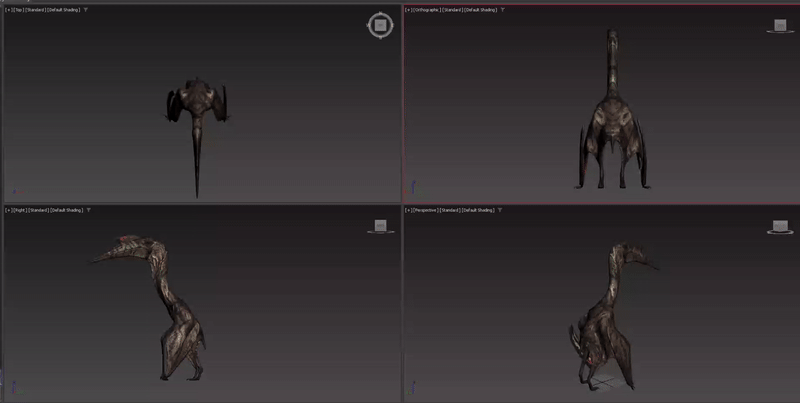Open the [+] menu of the Top viewport
The width and height of the screenshot is (800, 403).
[x=8, y=10]
